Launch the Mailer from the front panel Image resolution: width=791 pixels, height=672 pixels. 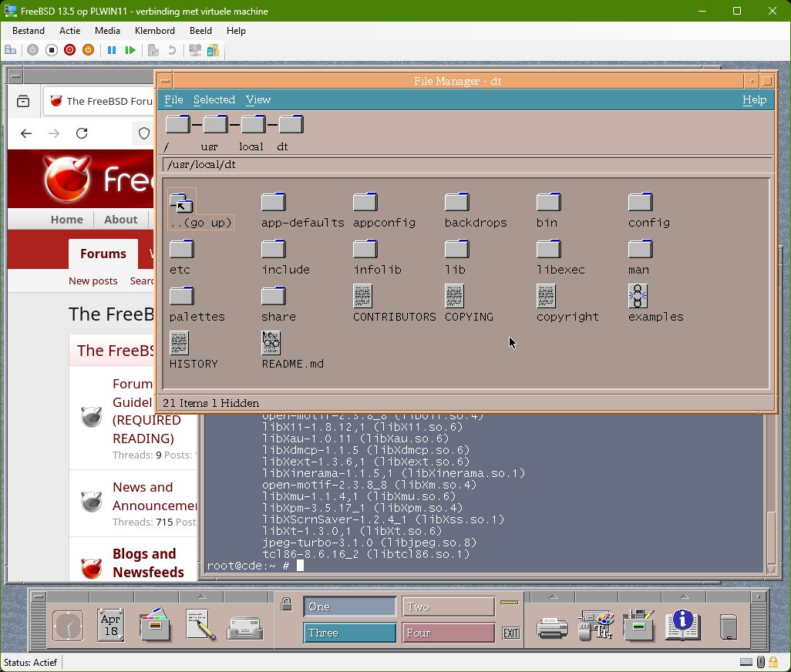click(x=245, y=627)
